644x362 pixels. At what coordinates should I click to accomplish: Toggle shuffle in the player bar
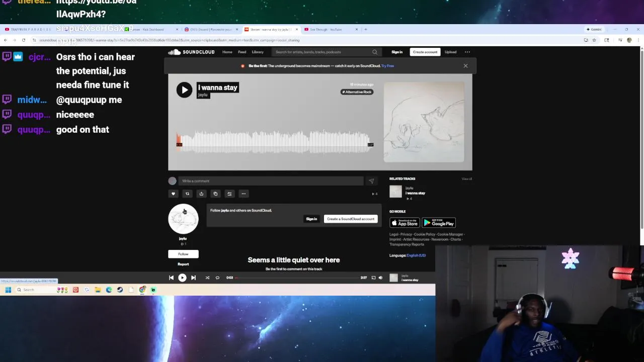(x=207, y=278)
